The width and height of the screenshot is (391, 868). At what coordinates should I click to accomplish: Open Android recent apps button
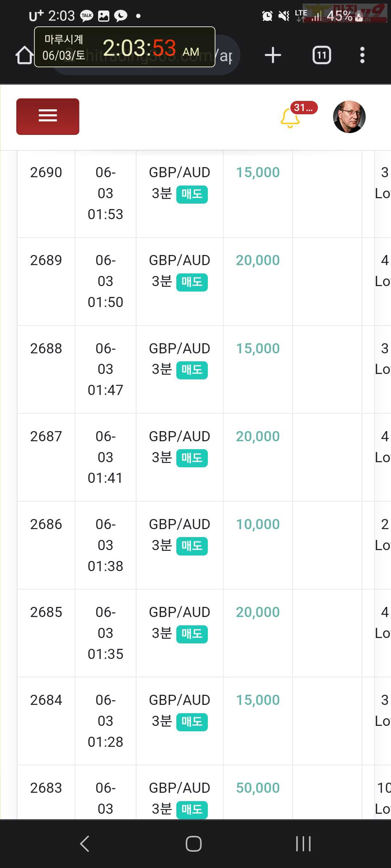[x=303, y=844]
